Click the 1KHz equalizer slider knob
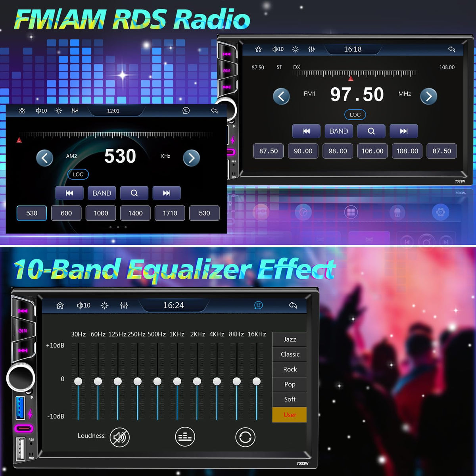This screenshot has height=476, width=476. [x=177, y=381]
